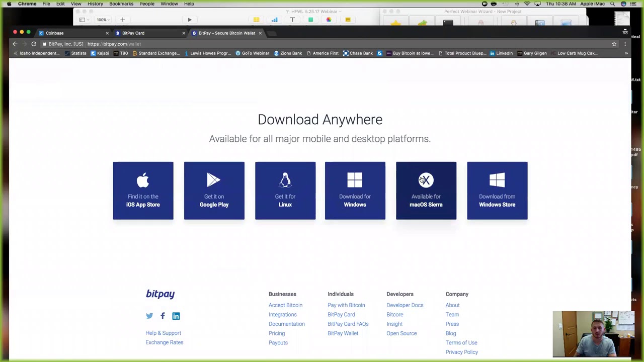Close the BitPay Card tab
644x362 pixels.
(x=184, y=33)
